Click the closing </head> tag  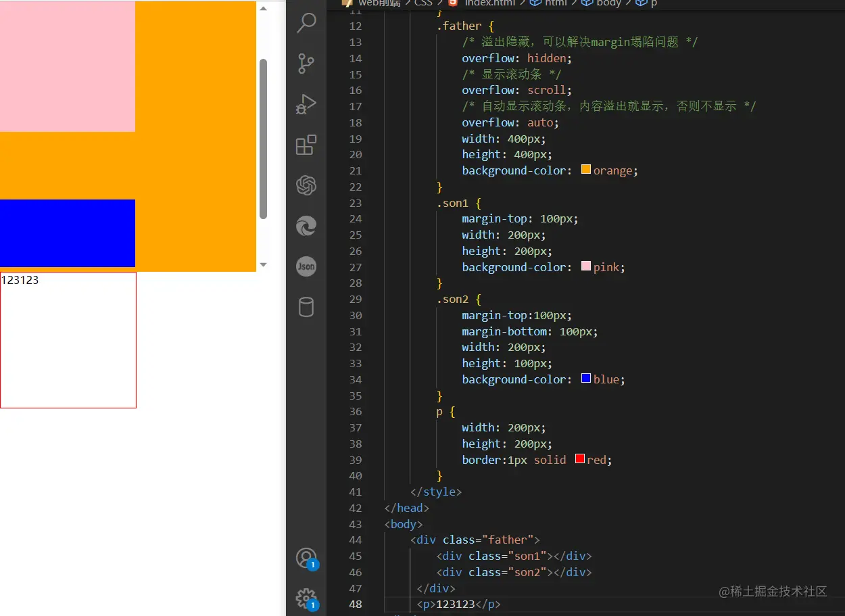(407, 508)
